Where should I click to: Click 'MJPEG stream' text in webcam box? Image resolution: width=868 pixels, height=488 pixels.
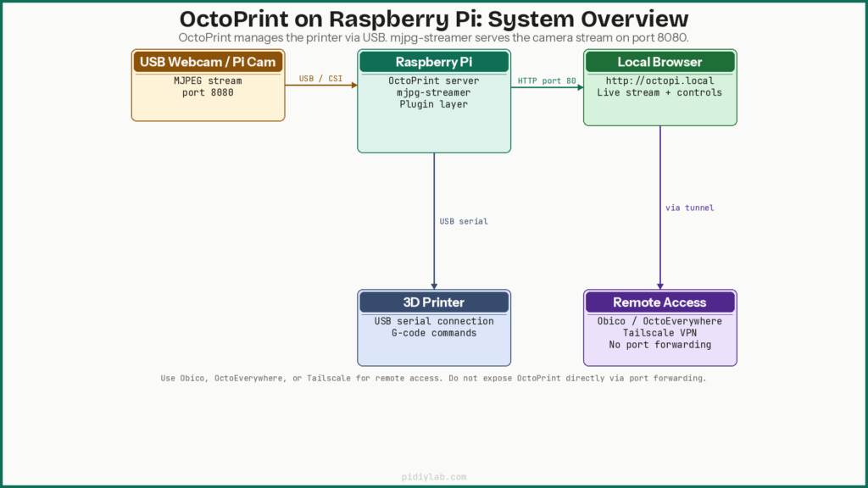click(208, 80)
